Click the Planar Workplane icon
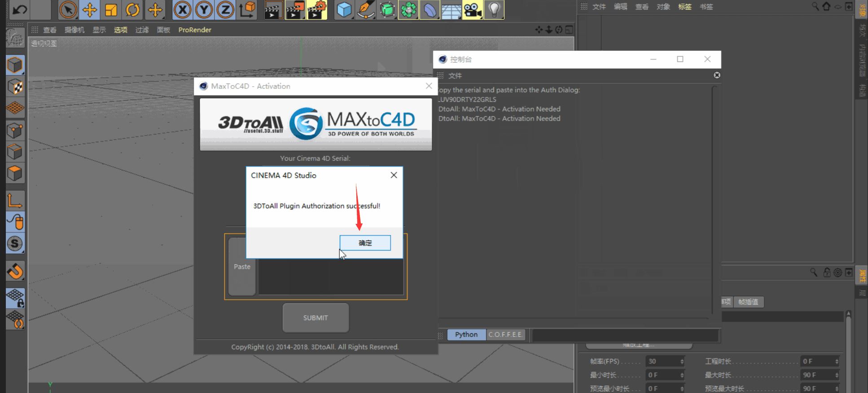The width and height of the screenshot is (868, 393). click(x=15, y=319)
